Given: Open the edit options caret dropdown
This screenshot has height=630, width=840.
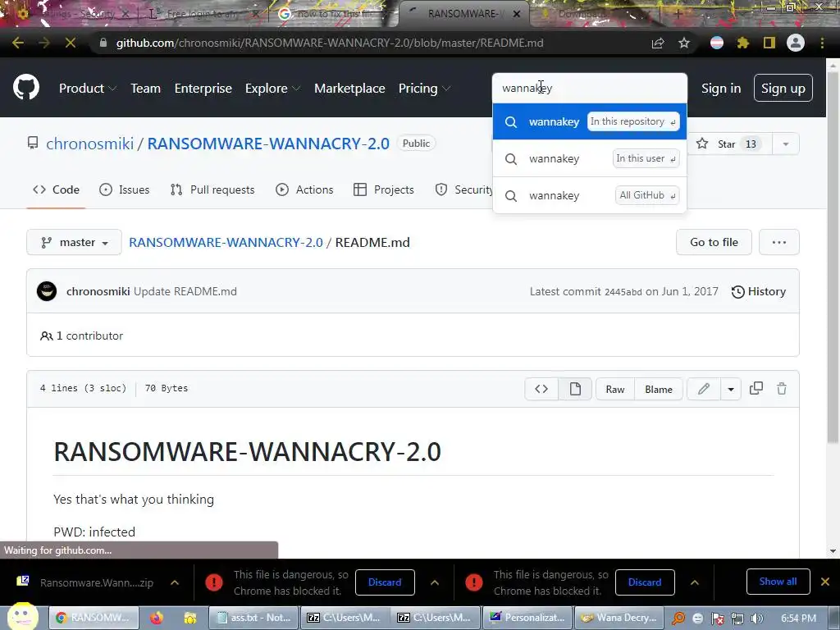Looking at the screenshot, I should (x=731, y=389).
